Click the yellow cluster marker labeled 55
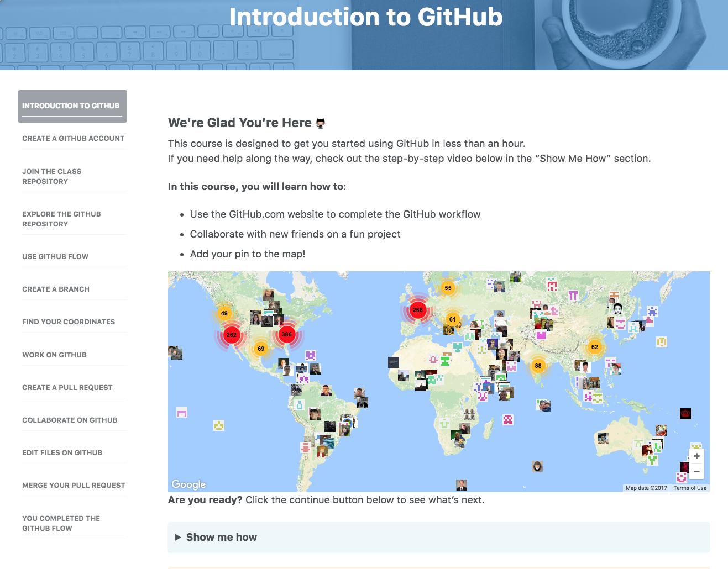 448,288
